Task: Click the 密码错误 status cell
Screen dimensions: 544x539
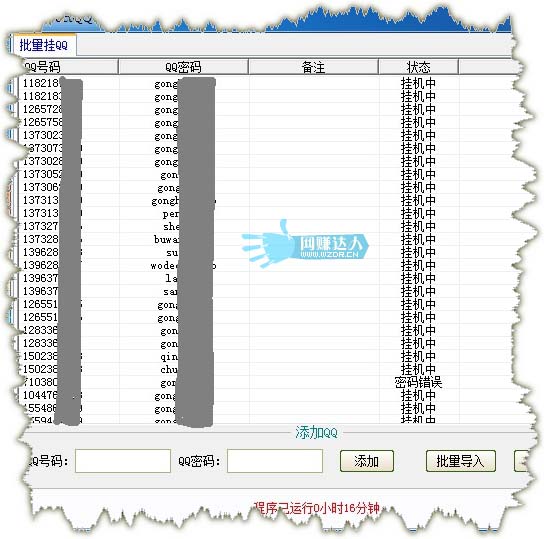Action: tap(418, 383)
